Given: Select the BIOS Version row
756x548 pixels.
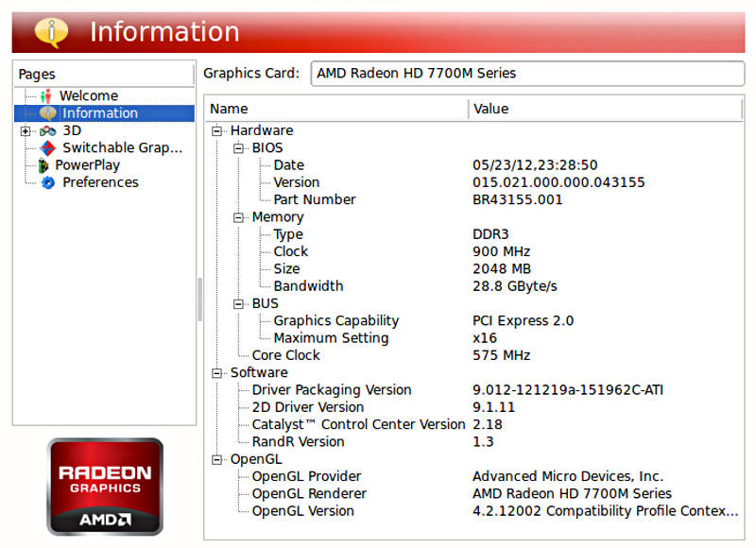Looking at the screenshot, I should pyautogui.click(x=476, y=182).
